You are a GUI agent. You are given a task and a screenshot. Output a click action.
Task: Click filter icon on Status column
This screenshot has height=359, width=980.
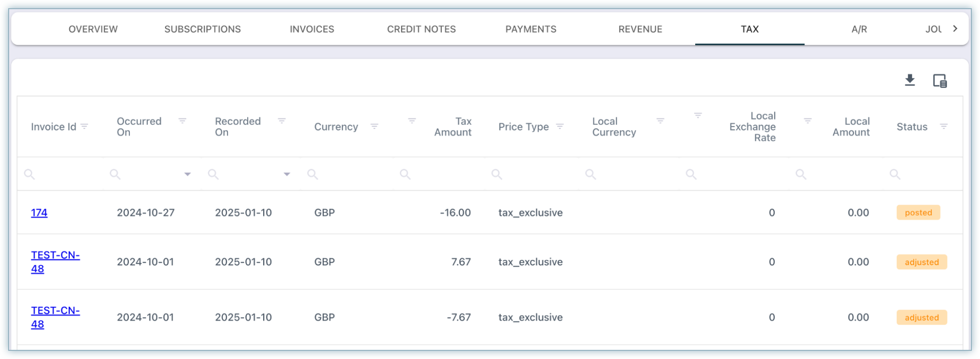pos(943,127)
